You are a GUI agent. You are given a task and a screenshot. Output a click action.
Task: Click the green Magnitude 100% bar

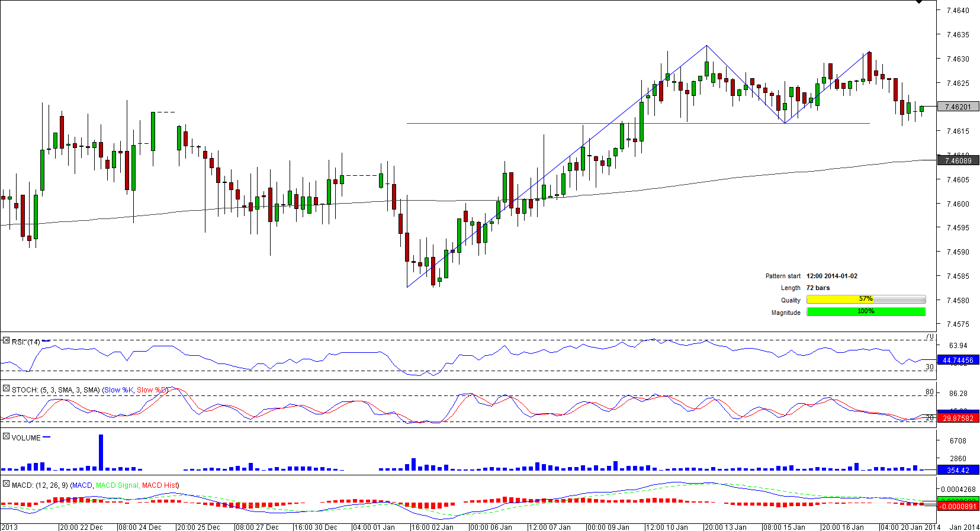tap(865, 312)
